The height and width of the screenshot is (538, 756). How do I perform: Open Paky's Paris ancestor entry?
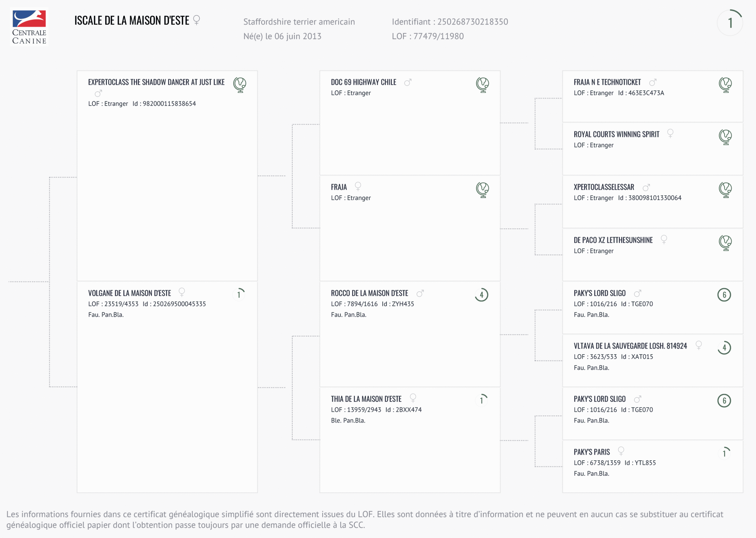(592, 452)
